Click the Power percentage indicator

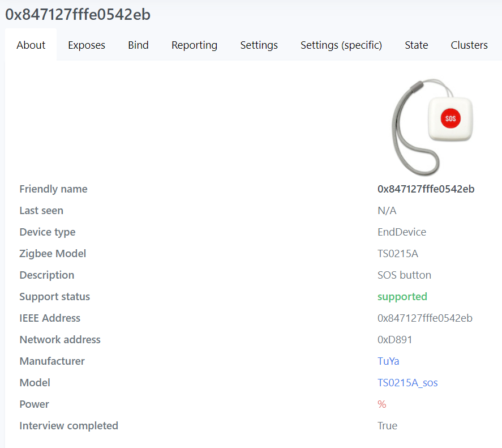click(x=381, y=404)
